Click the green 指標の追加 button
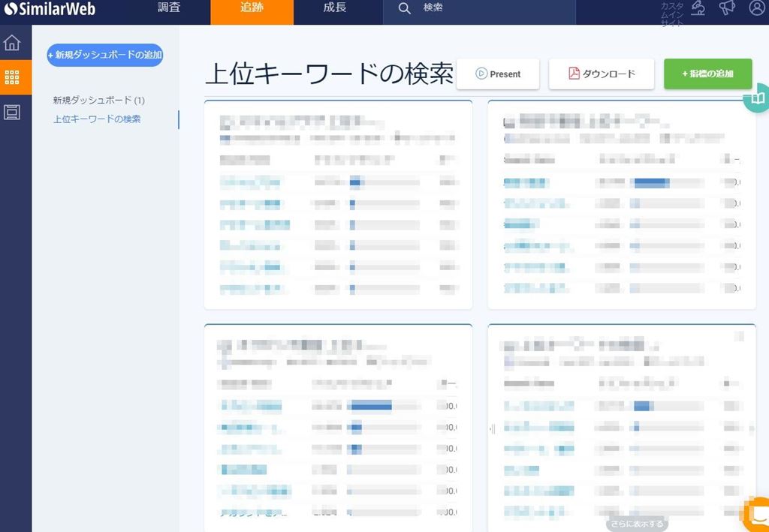The height and width of the screenshot is (532, 769). [707, 74]
